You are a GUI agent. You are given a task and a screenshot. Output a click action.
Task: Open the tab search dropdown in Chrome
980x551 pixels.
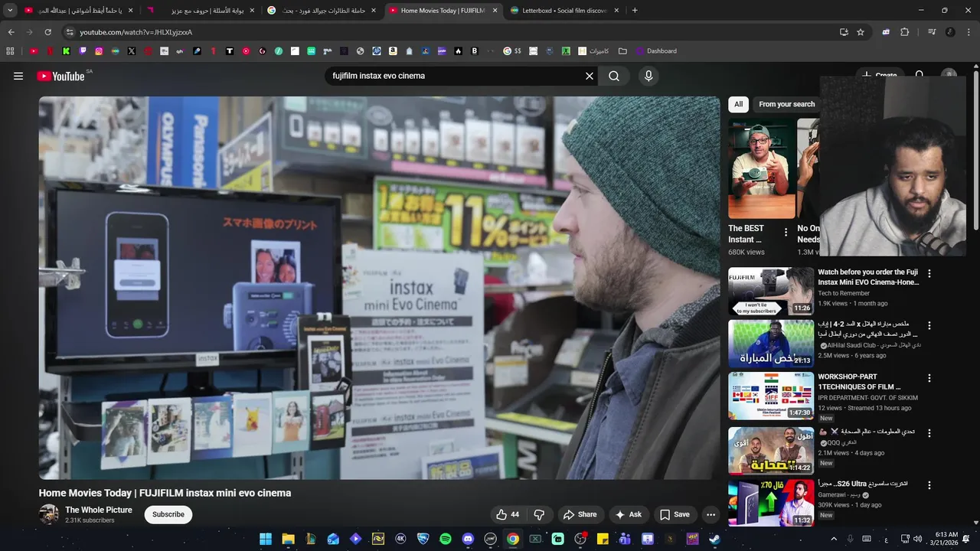(10, 10)
